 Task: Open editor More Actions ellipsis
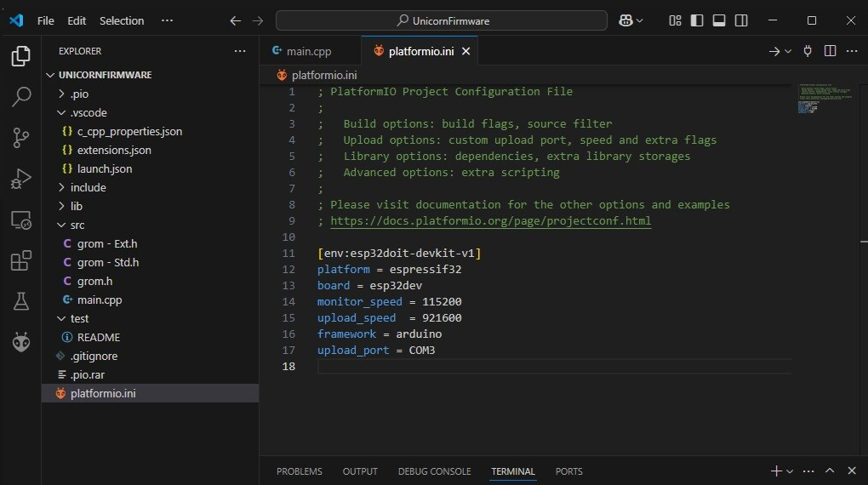click(852, 51)
